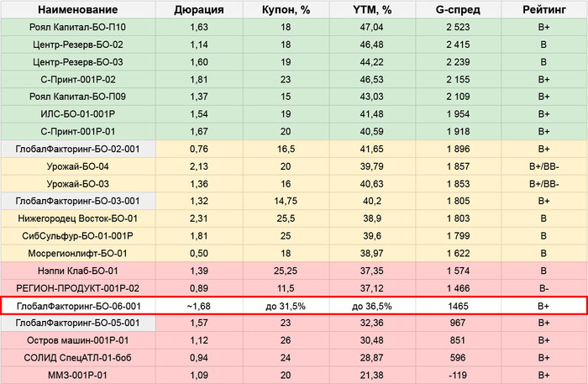Click the Дюрация column header
The height and width of the screenshot is (384, 588).
(x=198, y=10)
